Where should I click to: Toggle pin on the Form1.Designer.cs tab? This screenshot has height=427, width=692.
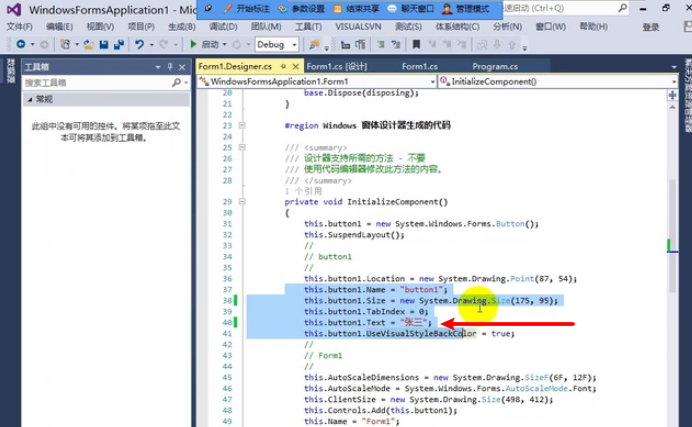click(x=283, y=66)
